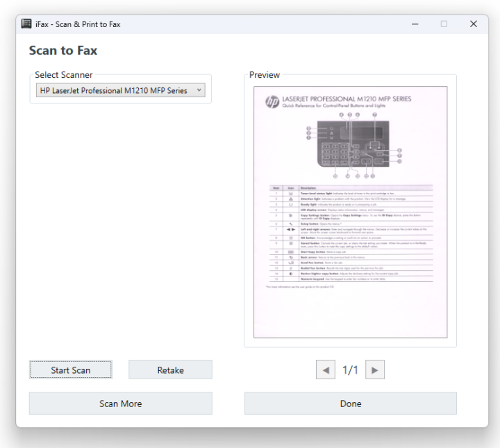Image resolution: width=500 pixels, height=448 pixels.
Task: Minimize the iFax window
Action: click(x=415, y=24)
